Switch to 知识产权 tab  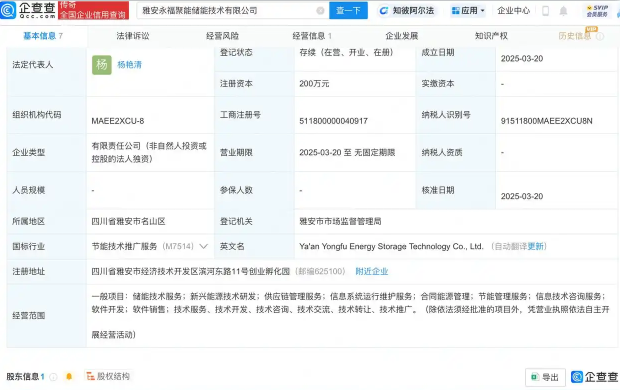click(491, 36)
